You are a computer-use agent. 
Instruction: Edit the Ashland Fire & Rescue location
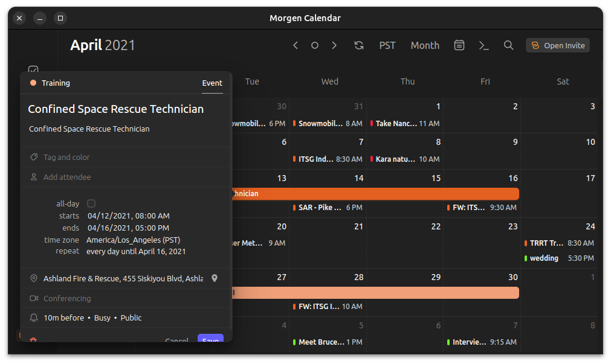point(123,278)
